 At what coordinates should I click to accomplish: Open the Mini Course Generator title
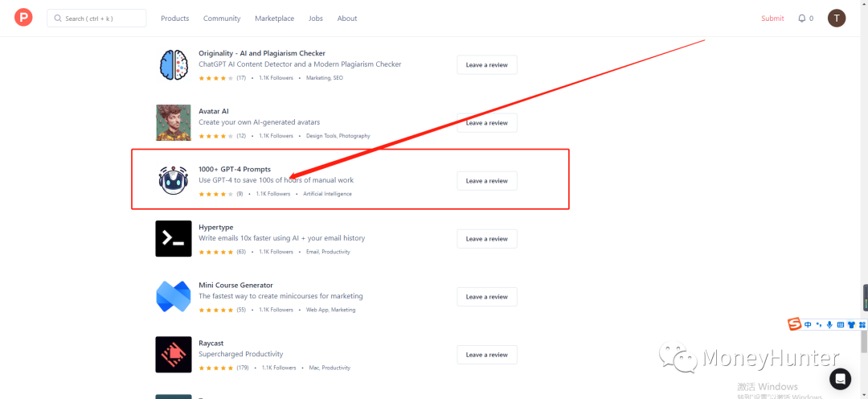pyautogui.click(x=235, y=285)
